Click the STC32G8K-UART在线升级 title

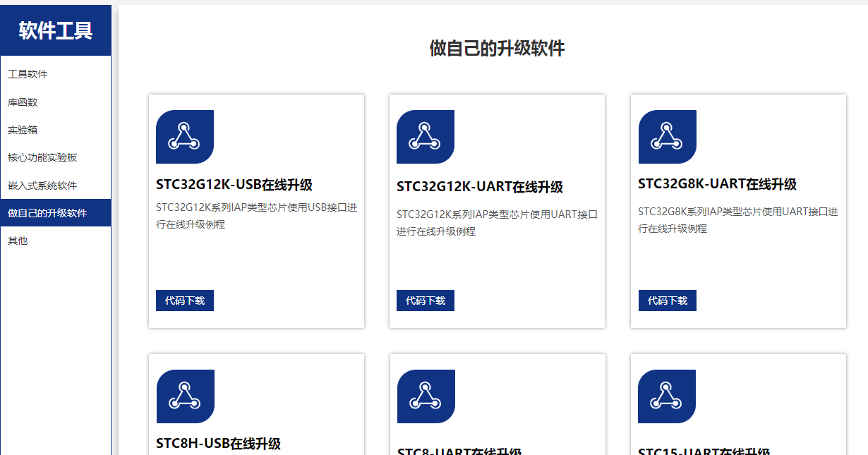click(717, 184)
